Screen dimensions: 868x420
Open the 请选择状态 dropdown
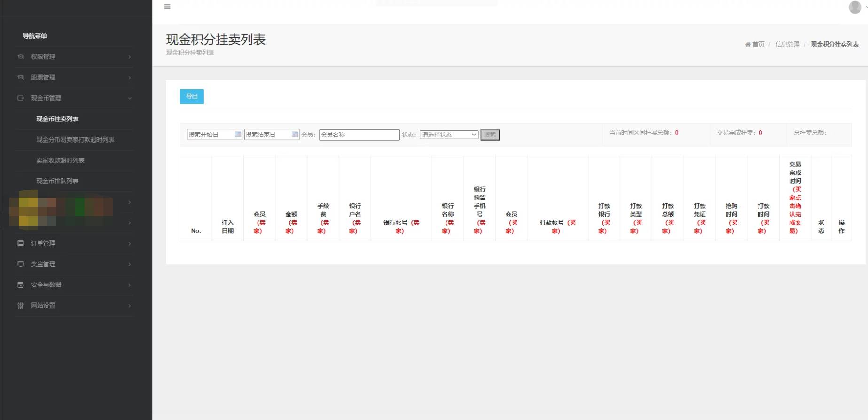(449, 135)
